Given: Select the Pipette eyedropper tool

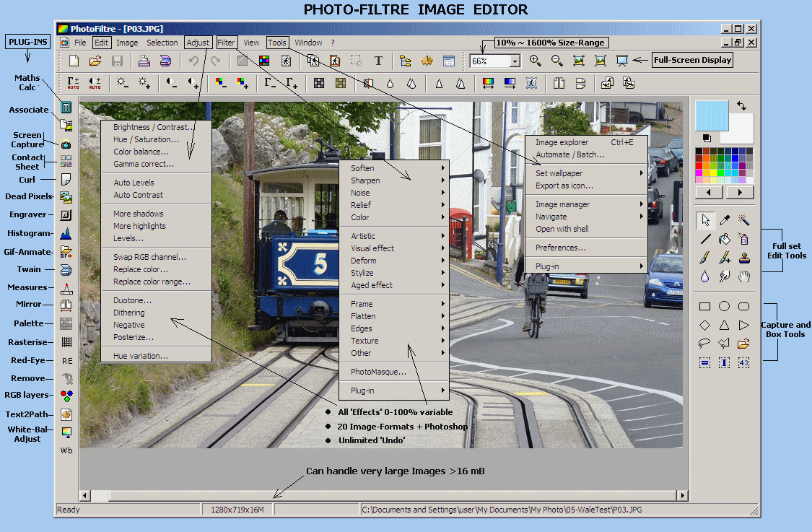Looking at the screenshot, I should click(725, 220).
